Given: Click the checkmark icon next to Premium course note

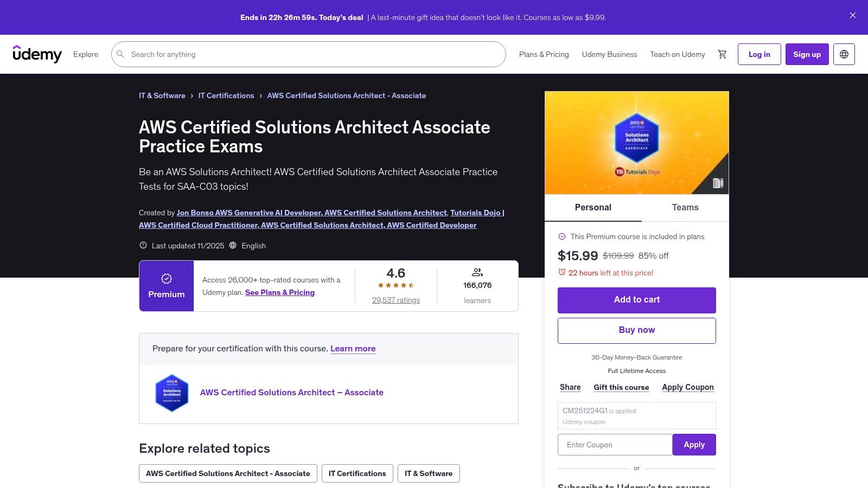Looking at the screenshot, I should [x=561, y=236].
